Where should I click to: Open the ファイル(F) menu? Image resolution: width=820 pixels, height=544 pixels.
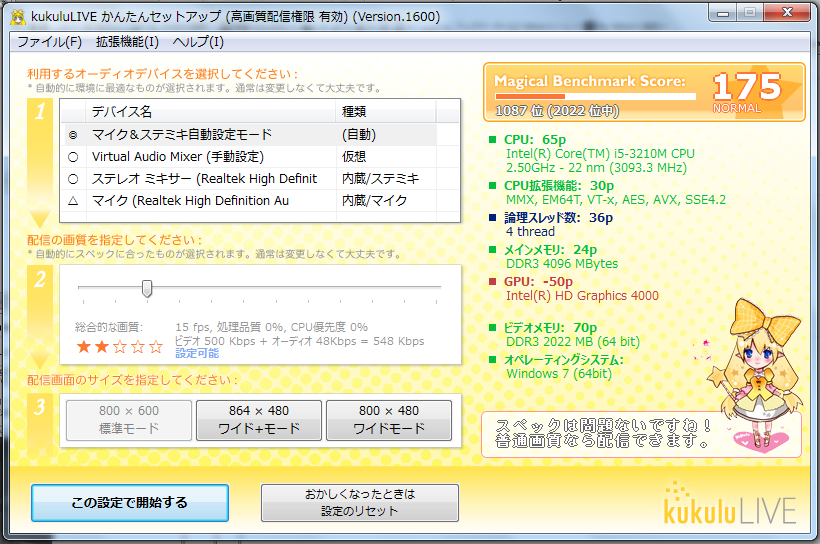[49, 42]
